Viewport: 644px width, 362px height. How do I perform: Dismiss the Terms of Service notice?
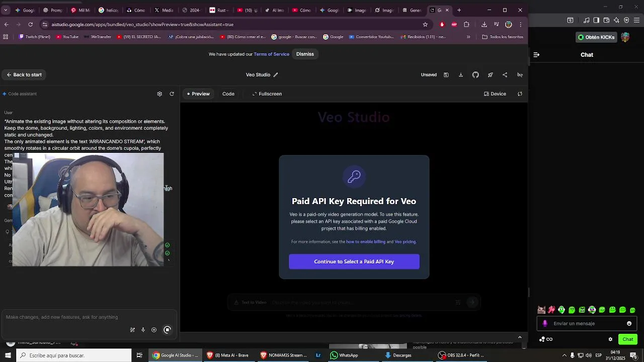coord(305,54)
